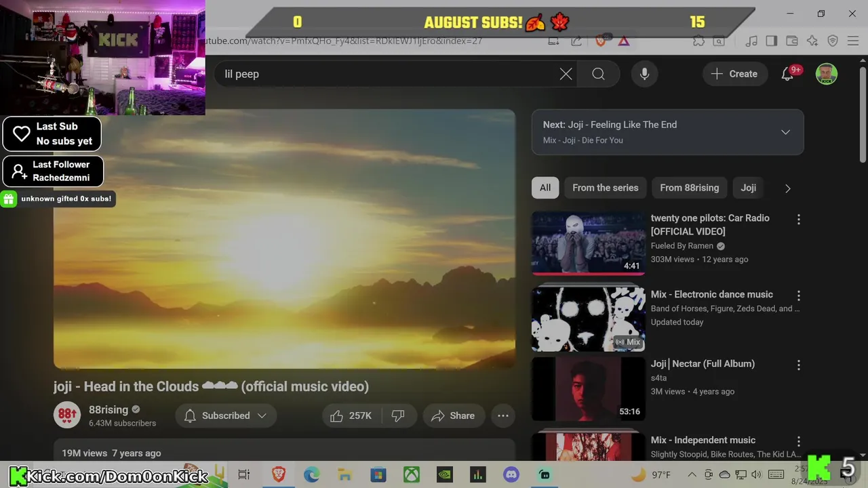Show hidden system tray icons
This screenshot has height=488, width=868.
[692, 474]
